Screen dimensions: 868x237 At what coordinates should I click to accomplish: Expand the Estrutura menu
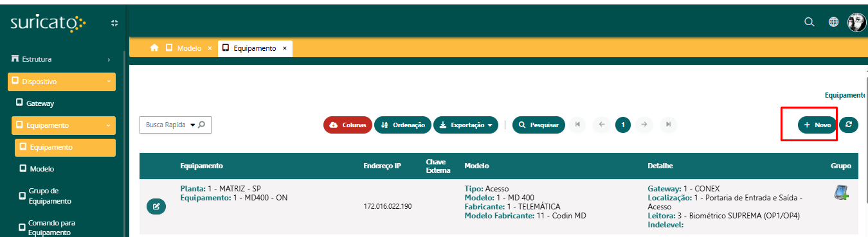coord(62,59)
